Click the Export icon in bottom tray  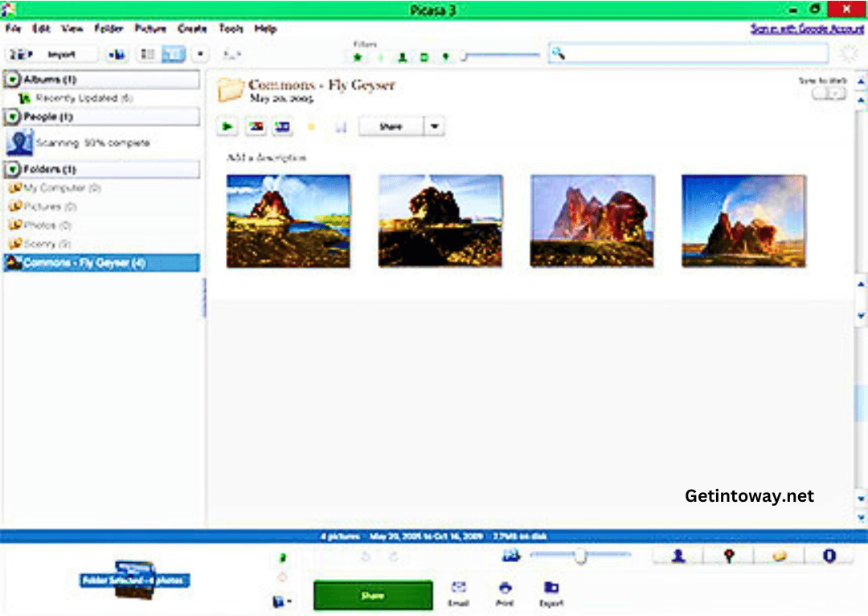(551, 593)
